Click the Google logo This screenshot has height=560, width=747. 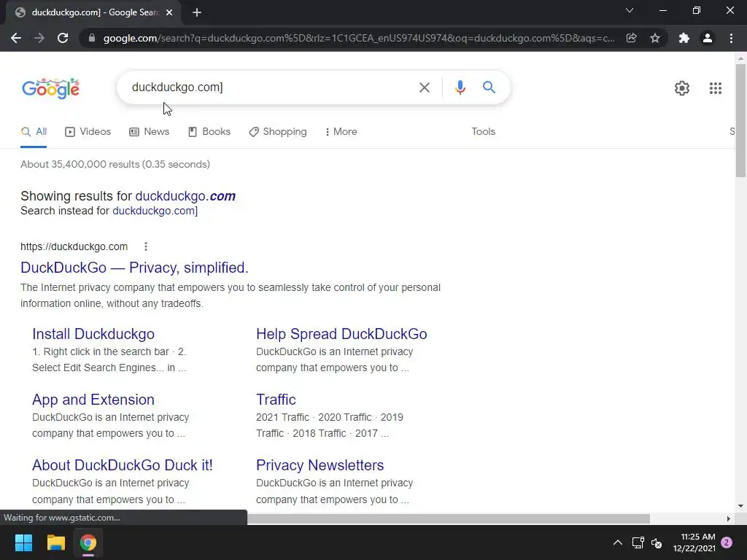pos(50,88)
